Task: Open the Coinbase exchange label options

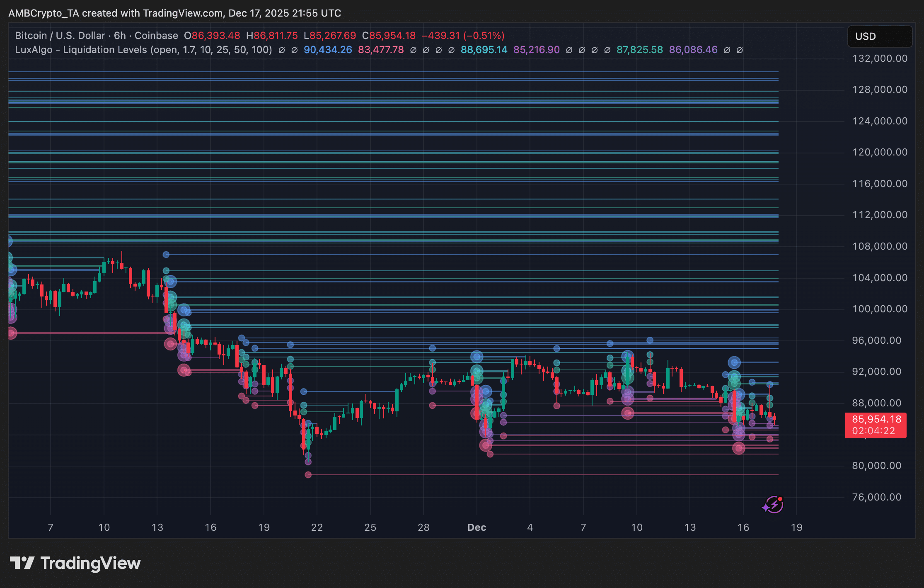Action: coord(155,36)
